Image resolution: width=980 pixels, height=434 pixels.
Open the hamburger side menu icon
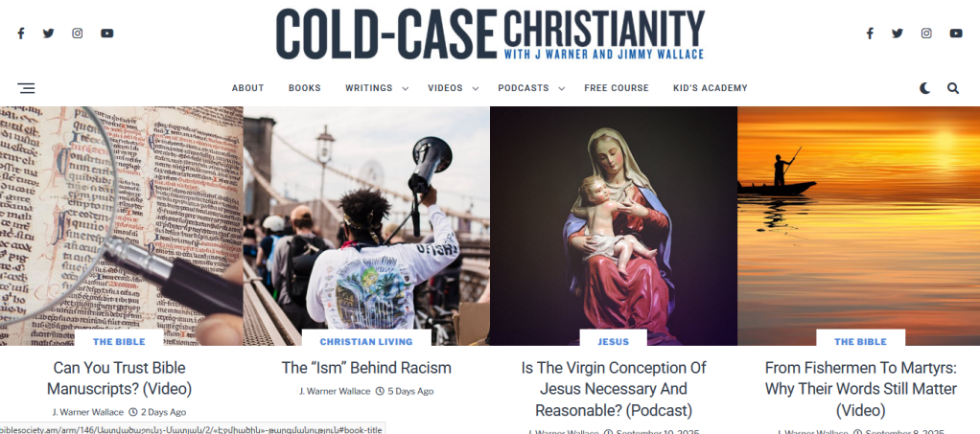coord(26,88)
